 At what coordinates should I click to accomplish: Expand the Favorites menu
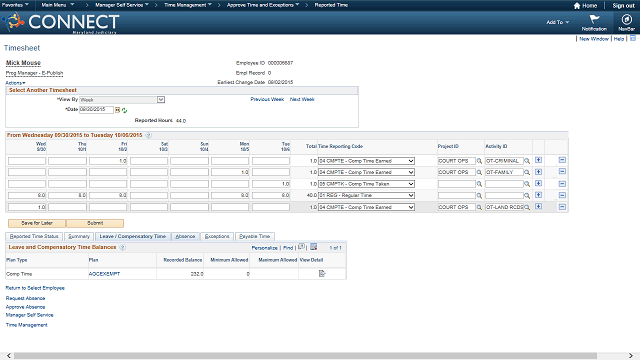pos(15,5)
